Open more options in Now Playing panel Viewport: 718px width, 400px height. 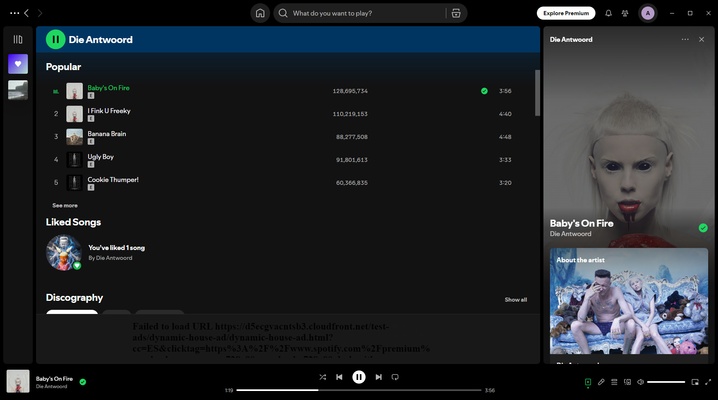point(685,39)
